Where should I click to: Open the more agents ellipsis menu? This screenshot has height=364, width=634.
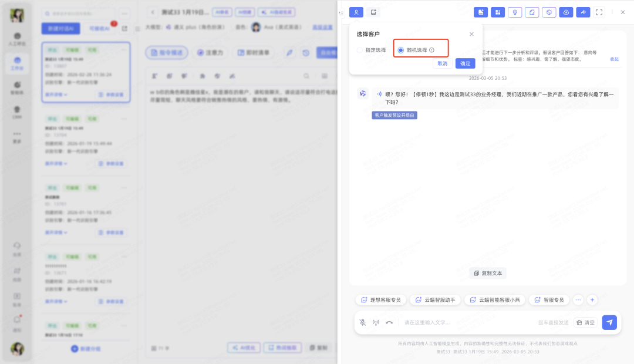coord(578,299)
